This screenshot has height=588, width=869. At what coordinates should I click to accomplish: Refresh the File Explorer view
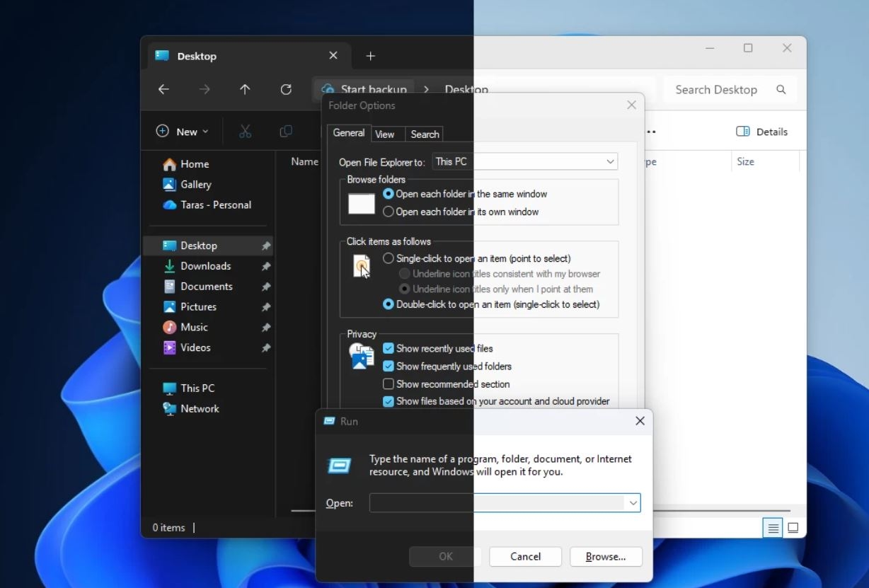click(x=286, y=89)
